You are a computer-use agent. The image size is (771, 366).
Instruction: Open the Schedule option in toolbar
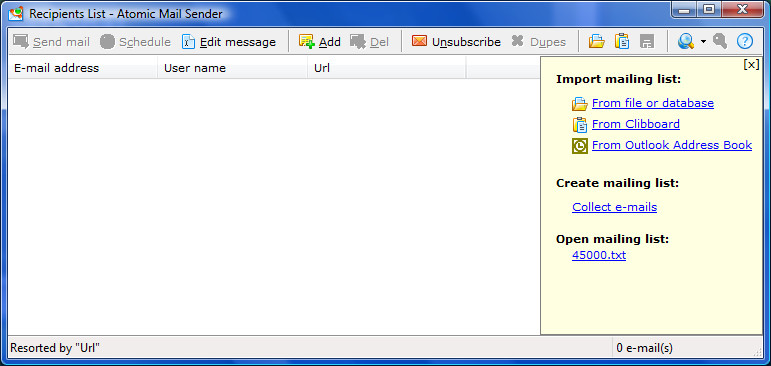(x=135, y=42)
